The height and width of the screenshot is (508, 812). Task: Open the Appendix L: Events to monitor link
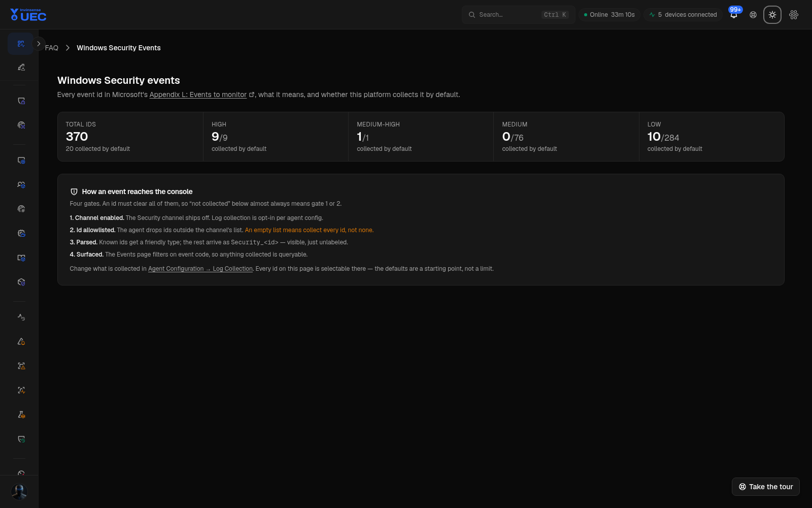click(198, 94)
